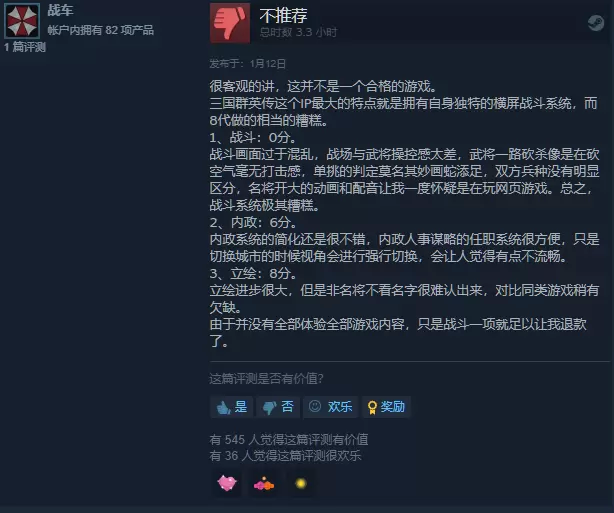Click the yellow glowing award icon
614x513 pixels.
click(301, 484)
